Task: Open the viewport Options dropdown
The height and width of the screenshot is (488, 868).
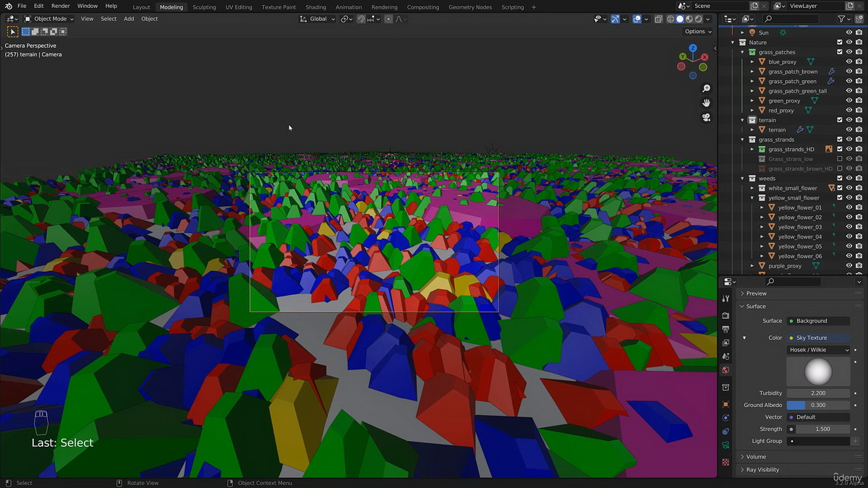Action: tap(698, 32)
